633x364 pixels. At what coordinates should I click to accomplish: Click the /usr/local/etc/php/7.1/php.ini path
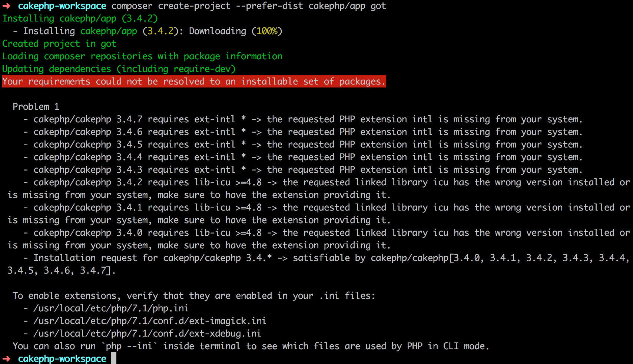(111, 308)
